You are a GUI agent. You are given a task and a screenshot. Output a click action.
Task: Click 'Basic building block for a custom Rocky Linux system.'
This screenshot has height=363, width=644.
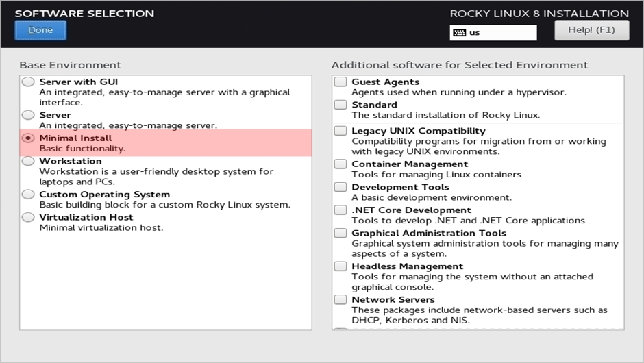(x=164, y=205)
